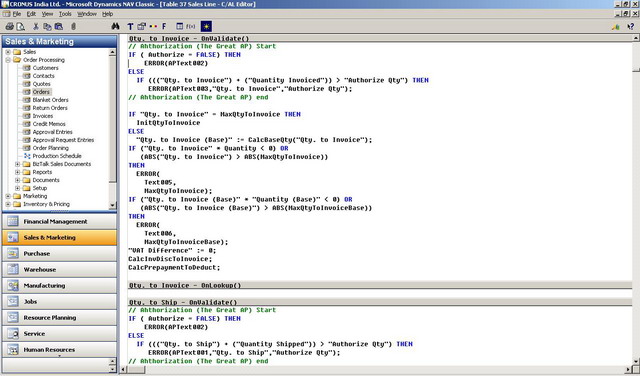
Task: Click the blue F toolbar icon
Action: 164,27
